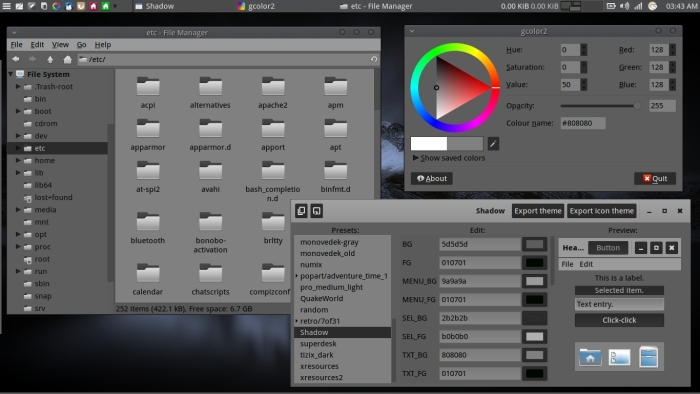700x394 pixels.
Task: Open the Help menu in File Manager
Action: click(103, 45)
